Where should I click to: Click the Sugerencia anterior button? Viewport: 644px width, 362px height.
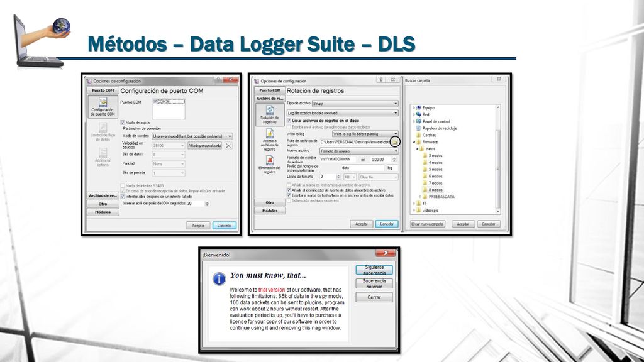point(374,283)
